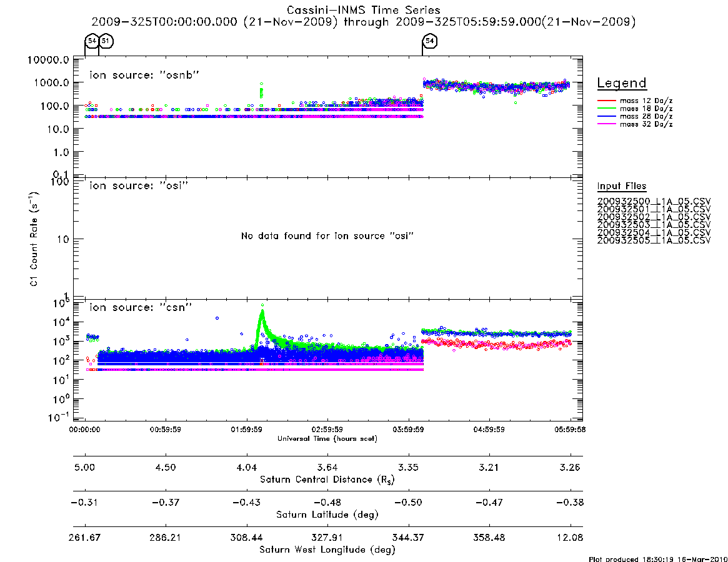Click the 5.00 central distance value
Screen dimensions: 728x562
(x=84, y=467)
